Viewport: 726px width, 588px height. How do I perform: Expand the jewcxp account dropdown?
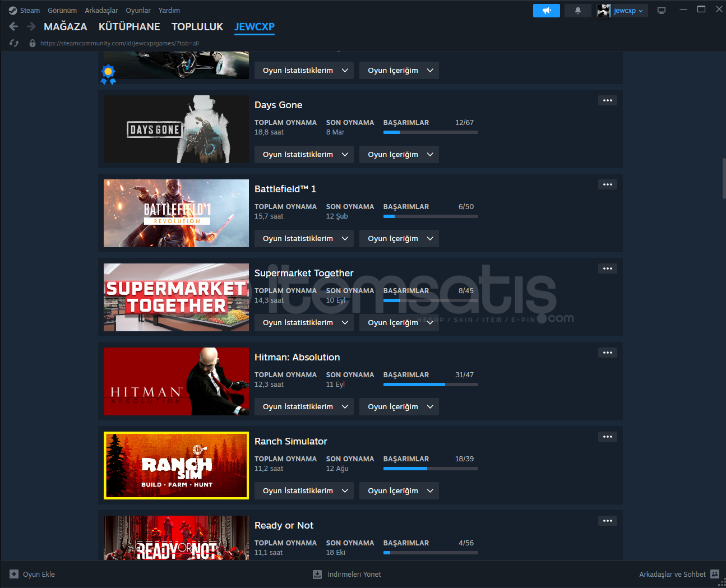pos(628,11)
